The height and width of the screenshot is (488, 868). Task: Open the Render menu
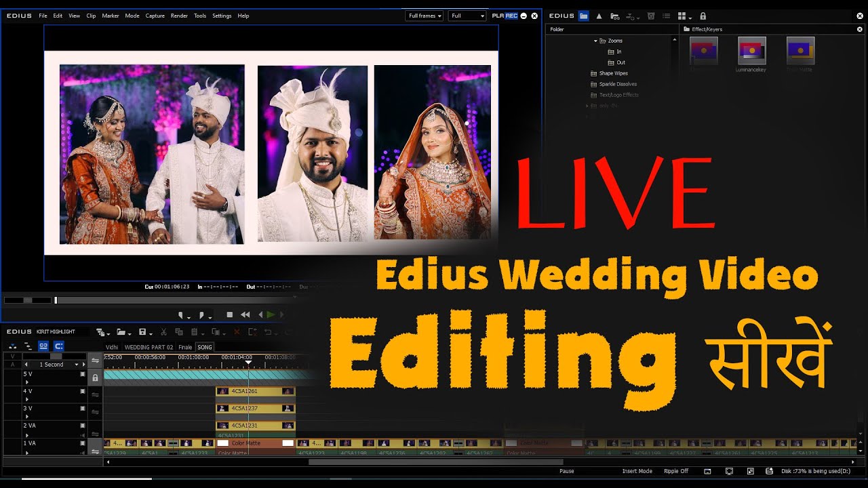pos(179,16)
